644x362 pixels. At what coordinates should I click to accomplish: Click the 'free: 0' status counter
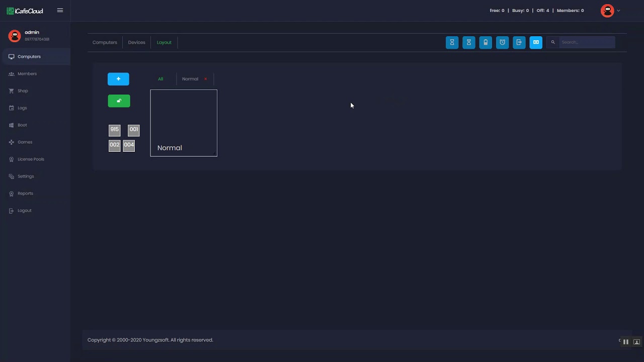(497, 11)
